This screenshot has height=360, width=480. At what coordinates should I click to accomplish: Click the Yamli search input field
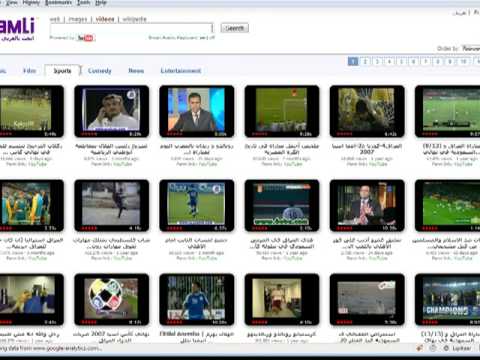(x=131, y=28)
